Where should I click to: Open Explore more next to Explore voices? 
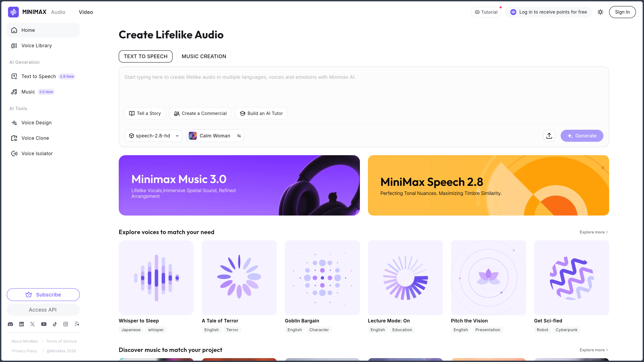pos(594,232)
